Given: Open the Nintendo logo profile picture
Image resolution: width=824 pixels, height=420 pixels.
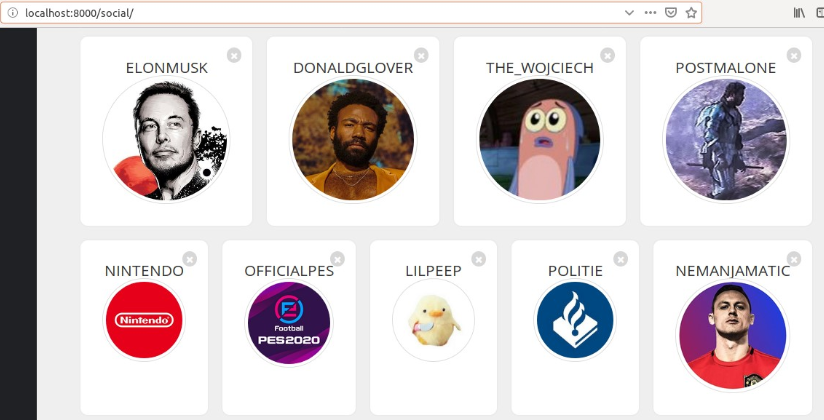Looking at the screenshot, I should [x=144, y=320].
